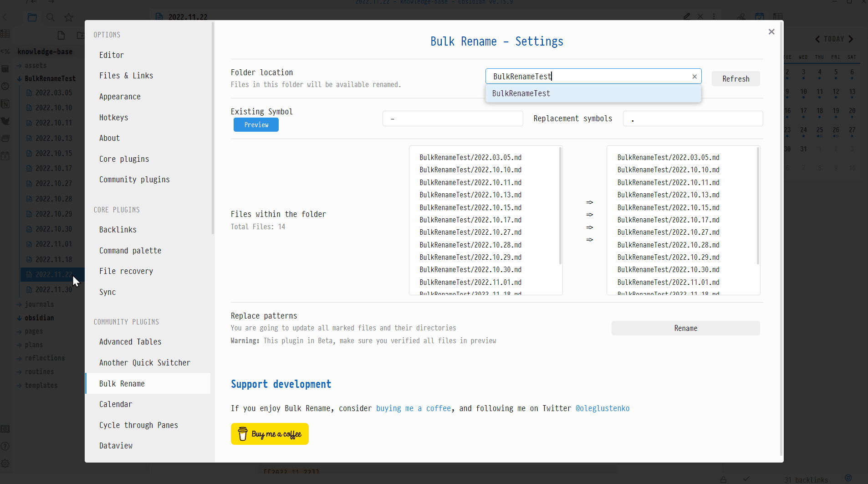Viewport: 868px width, 484px height.
Task: Collapse the BulkRenameTest folder in the tree
Action: click(x=20, y=79)
